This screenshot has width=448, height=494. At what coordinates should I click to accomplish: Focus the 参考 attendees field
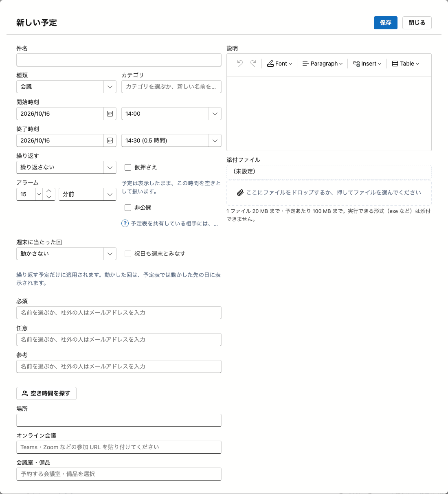(x=119, y=367)
